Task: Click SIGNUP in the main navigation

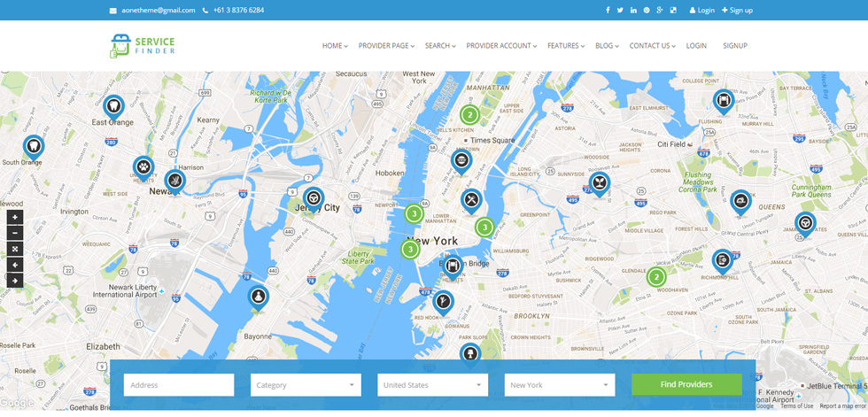Action: point(734,46)
